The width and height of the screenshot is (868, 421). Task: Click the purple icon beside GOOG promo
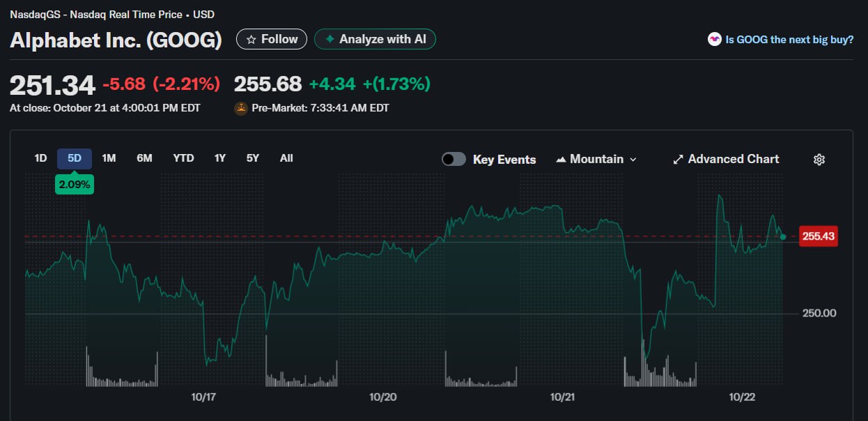coord(714,40)
